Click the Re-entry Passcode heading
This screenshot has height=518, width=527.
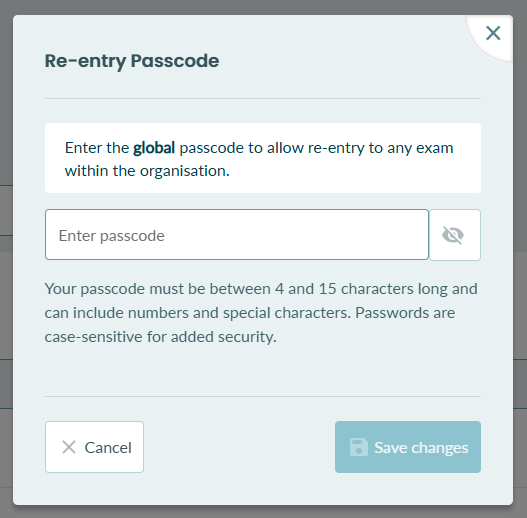pyautogui.click(x=132, y=61)
